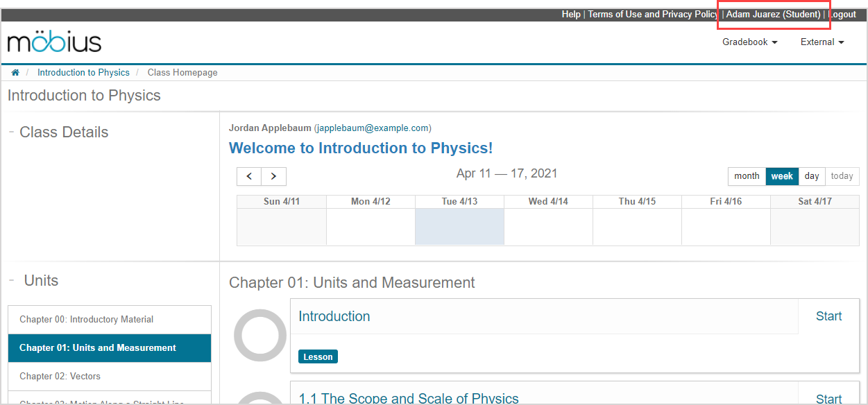This screenshot has width=868, height=405.
Task: Switch calendar to day view
Action: pyautogui.click(x=812, y=176)
